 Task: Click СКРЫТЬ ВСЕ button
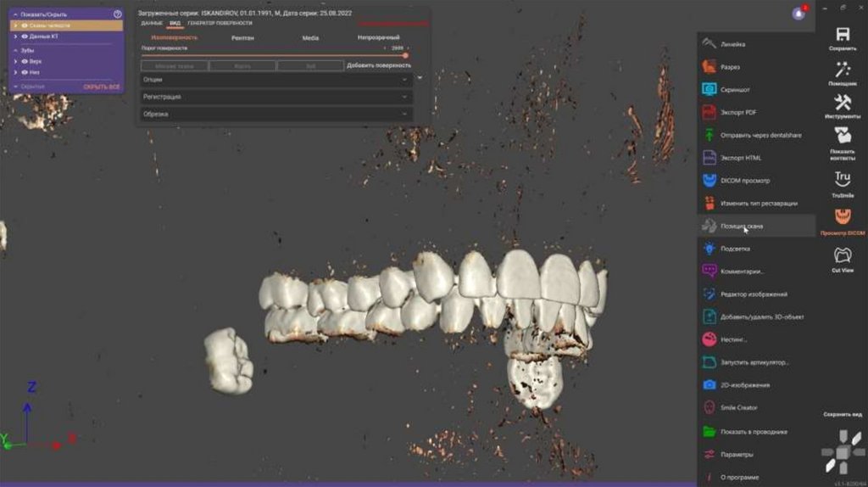(x=102, y=87)
